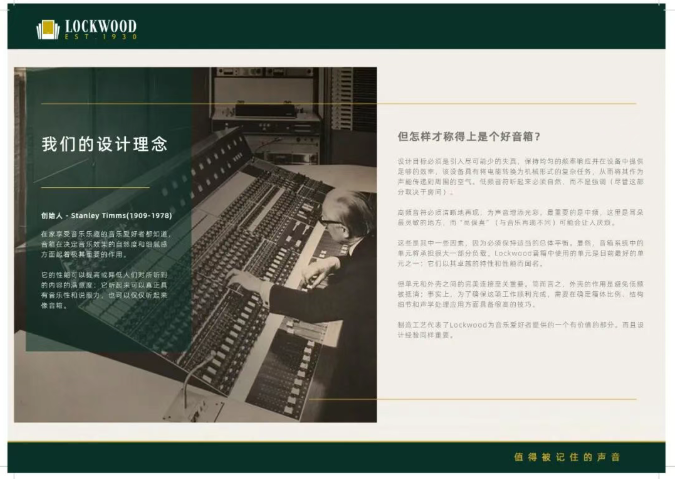Click the Lockwood book-shaped logo icon
This screenshot has height=479, width=676.
coord(48,29)
